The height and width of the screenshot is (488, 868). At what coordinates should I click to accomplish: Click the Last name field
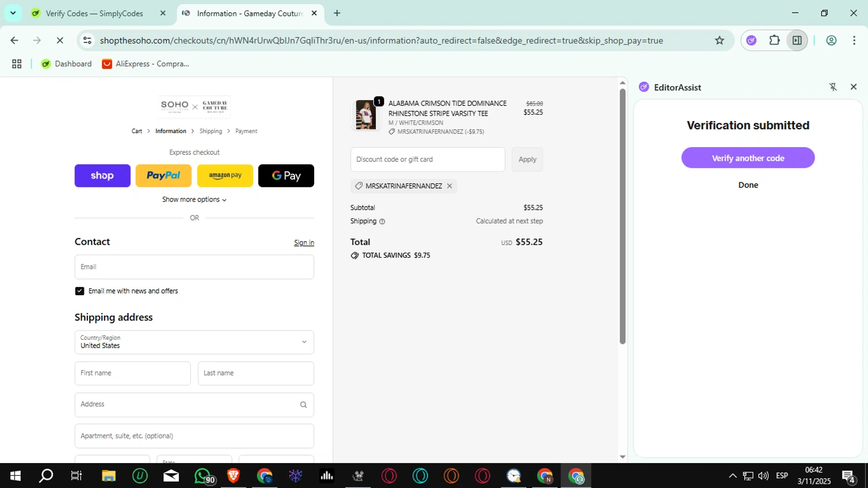point(256,373)
